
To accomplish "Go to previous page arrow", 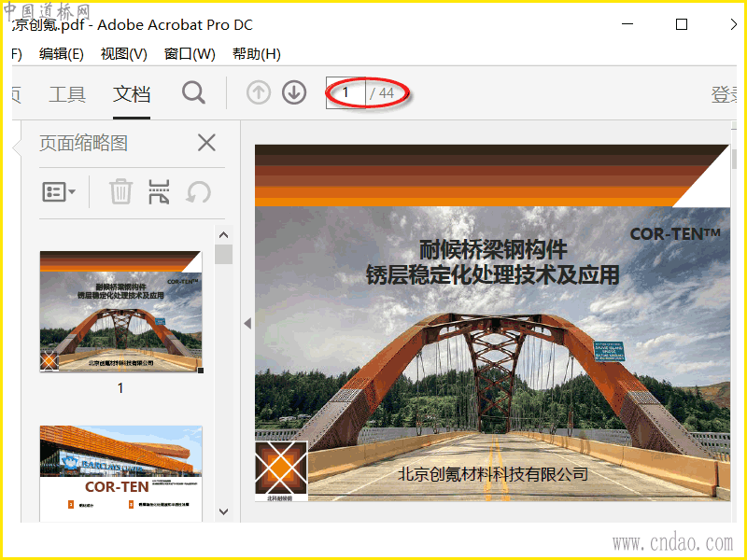I will tap(259, 92).
